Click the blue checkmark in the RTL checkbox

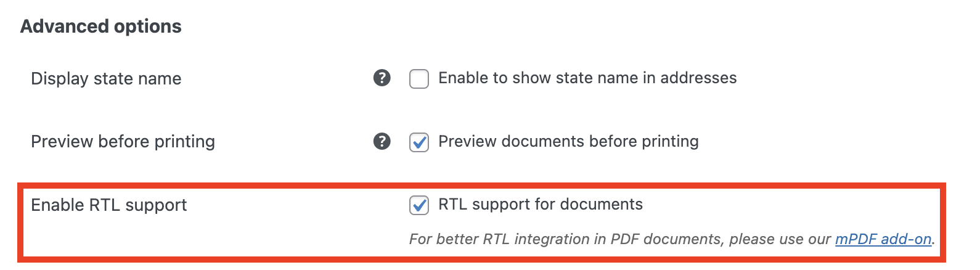(x=420, y=205)
